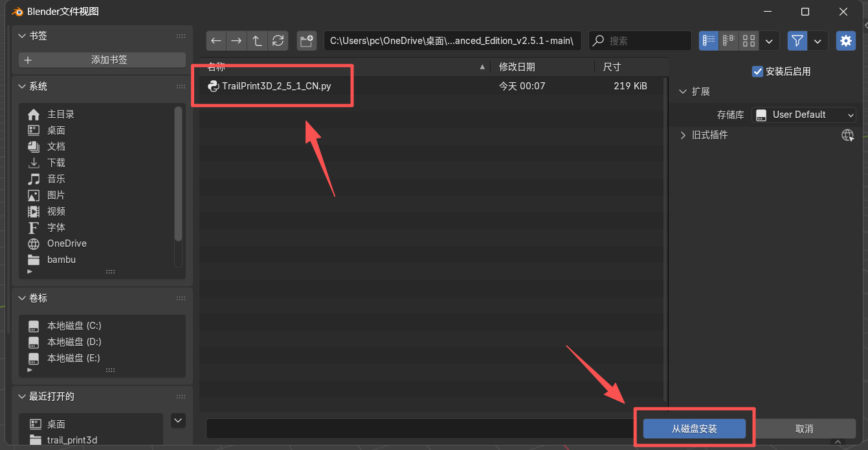Switch to horizontal list display mode
868x450 pixels.
729,41
